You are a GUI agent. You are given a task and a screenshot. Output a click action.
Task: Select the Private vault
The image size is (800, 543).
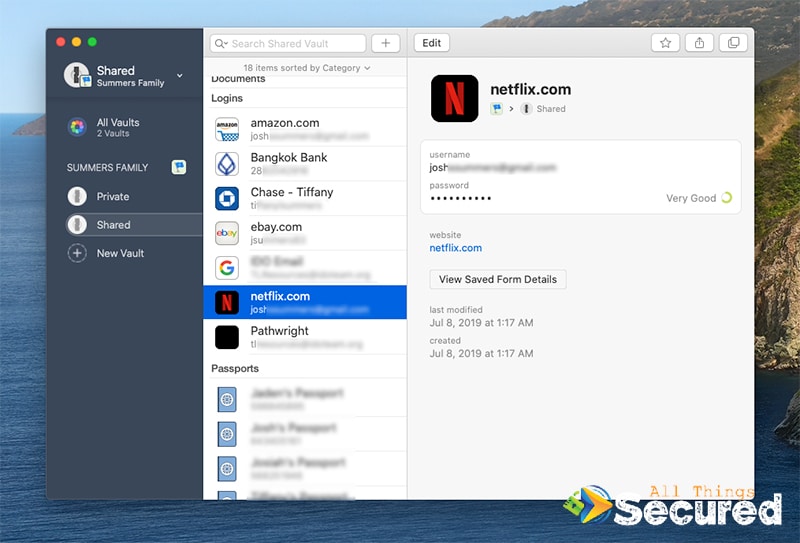pos(124,196)
